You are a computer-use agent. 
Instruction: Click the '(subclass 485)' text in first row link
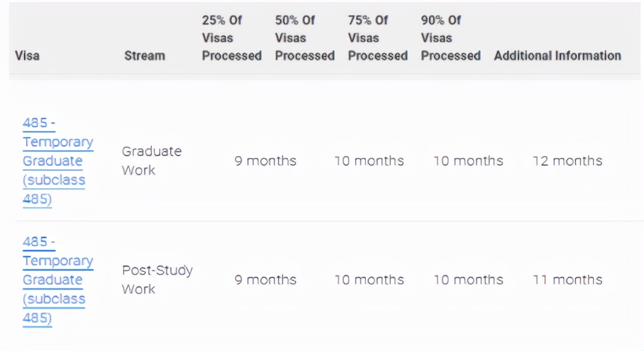[54, 180]
